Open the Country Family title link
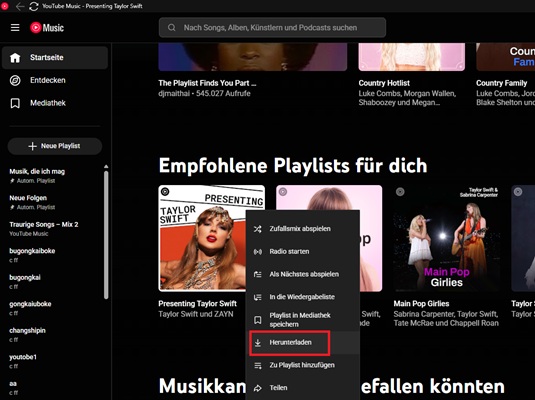 [x=502, y=83]
